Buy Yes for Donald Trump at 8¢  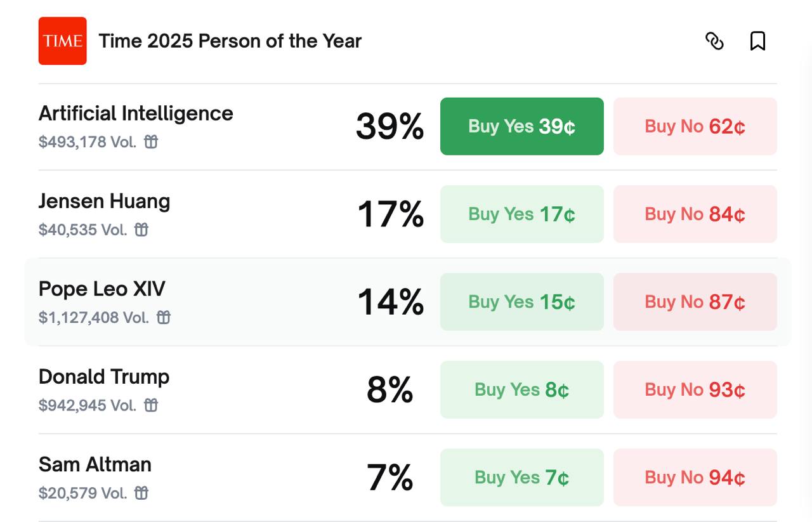click(521, 389)
